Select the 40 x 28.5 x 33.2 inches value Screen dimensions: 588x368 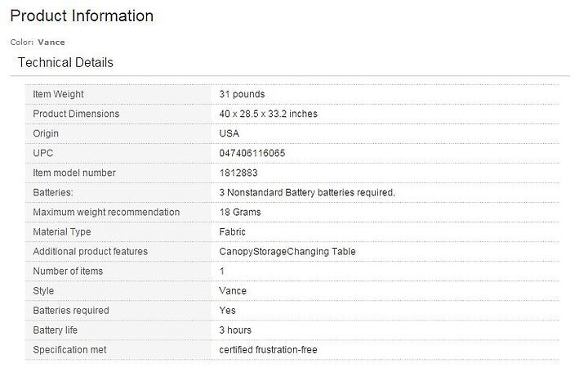(269, 114)
